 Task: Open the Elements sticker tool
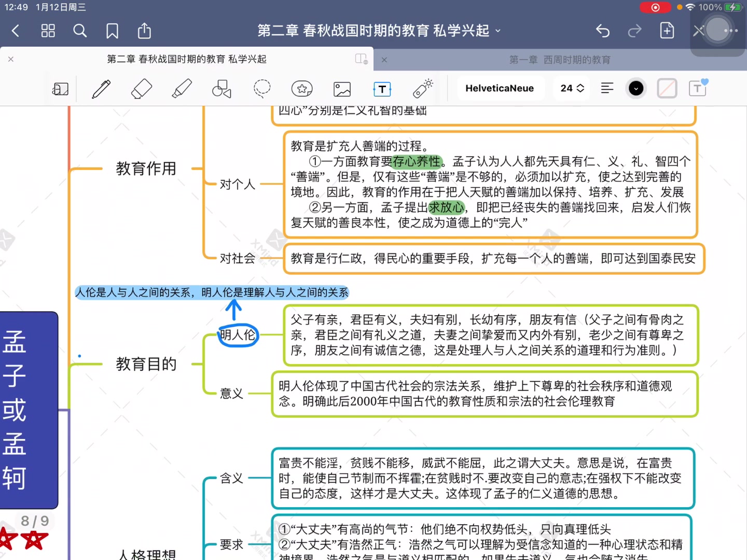tap(302, 89)
